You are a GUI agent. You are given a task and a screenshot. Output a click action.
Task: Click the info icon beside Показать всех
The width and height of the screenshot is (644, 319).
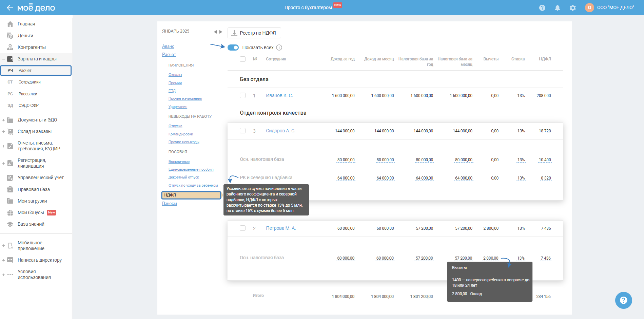(279, 48)
